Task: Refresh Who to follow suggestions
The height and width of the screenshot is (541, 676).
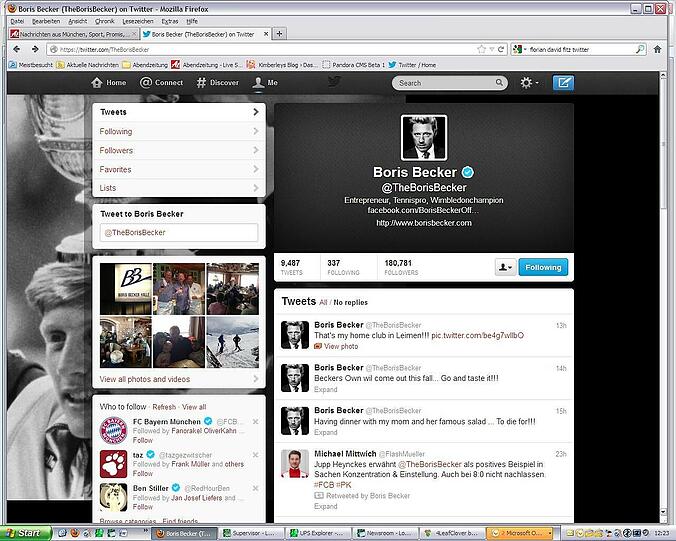Action: click(x=164, y=407)
